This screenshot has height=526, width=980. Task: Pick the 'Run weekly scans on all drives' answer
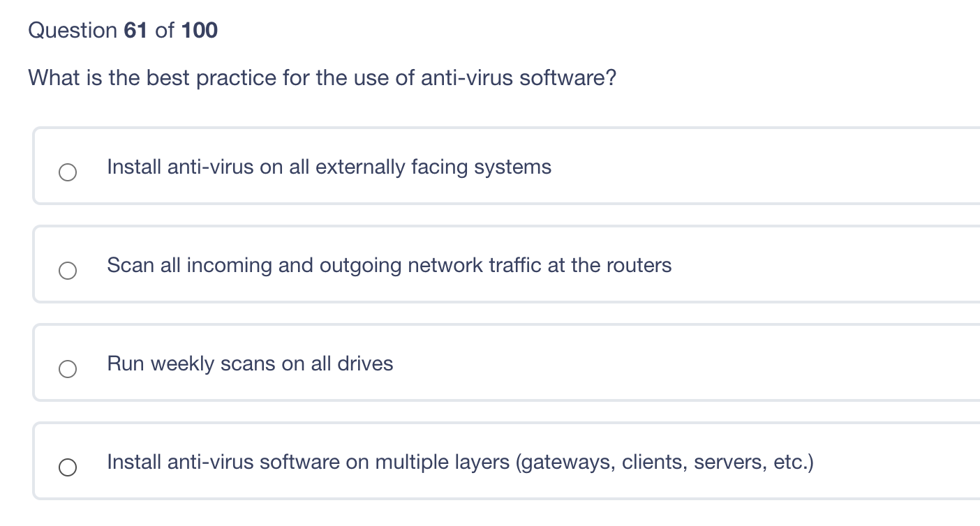419,363
